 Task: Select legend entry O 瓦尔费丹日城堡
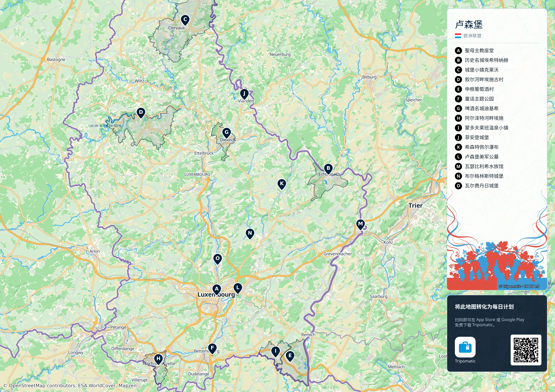click(x=477, y=186)
